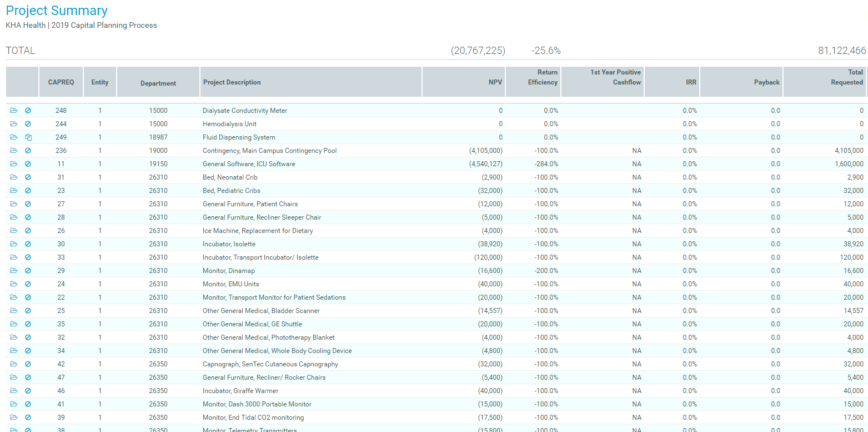Click the Payback column header

pyautogui.click(x=741, y=82)
